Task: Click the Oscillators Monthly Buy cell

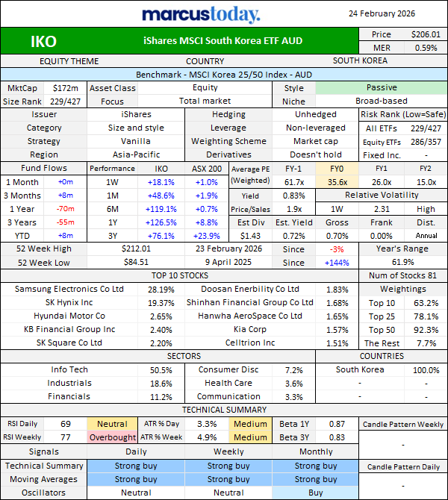Action: [x=316, y=493]
